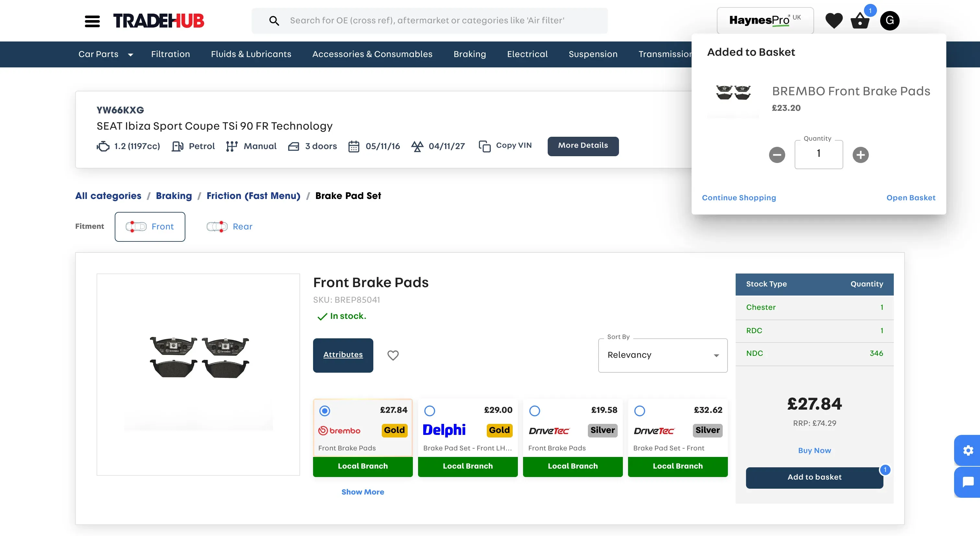
Task: Click the Quantity input field
Action: tap(818, 154)
